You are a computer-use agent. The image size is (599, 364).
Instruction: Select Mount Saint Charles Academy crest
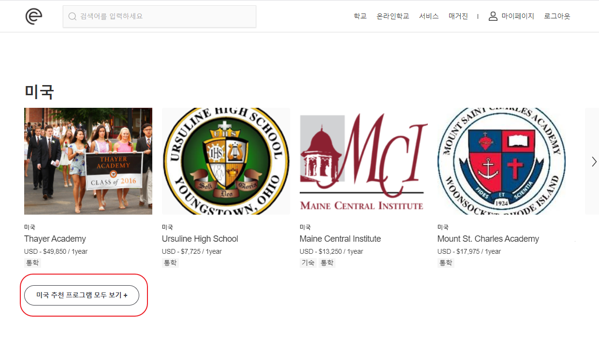click(x=501, y=161)
